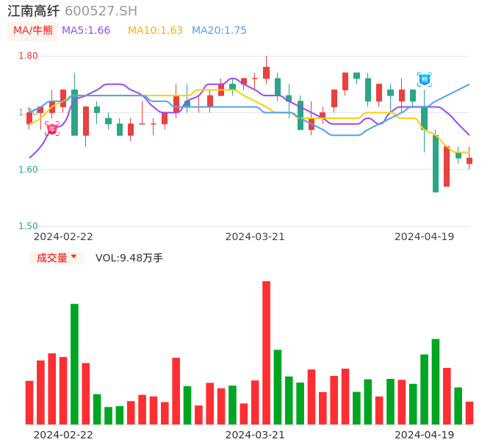Click the pink bull signal marker icon
Screen dimensions: 504x445
click(52, 129)
